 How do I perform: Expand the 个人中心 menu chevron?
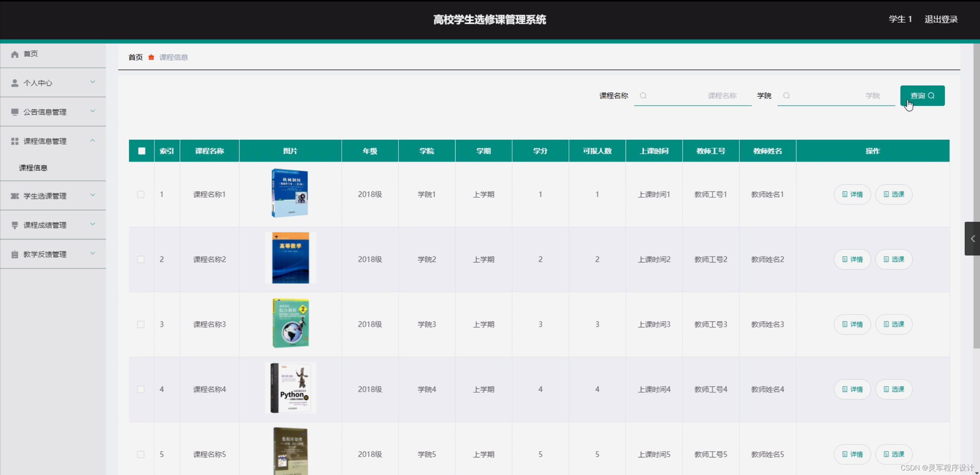[x=92, y=82]
